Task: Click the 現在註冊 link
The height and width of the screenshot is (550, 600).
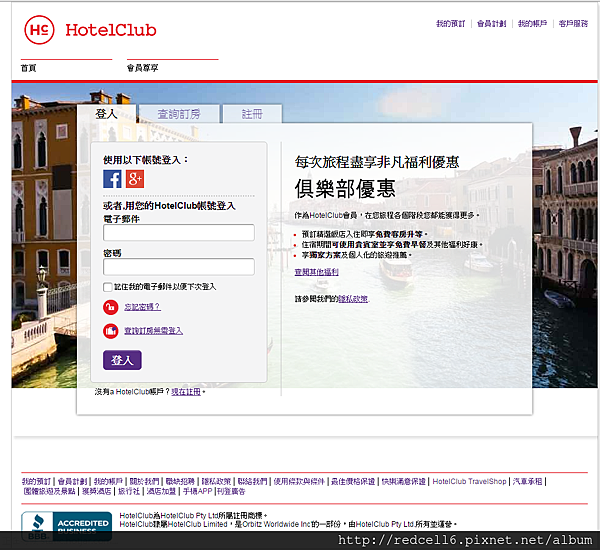Action: pos(186,392)
